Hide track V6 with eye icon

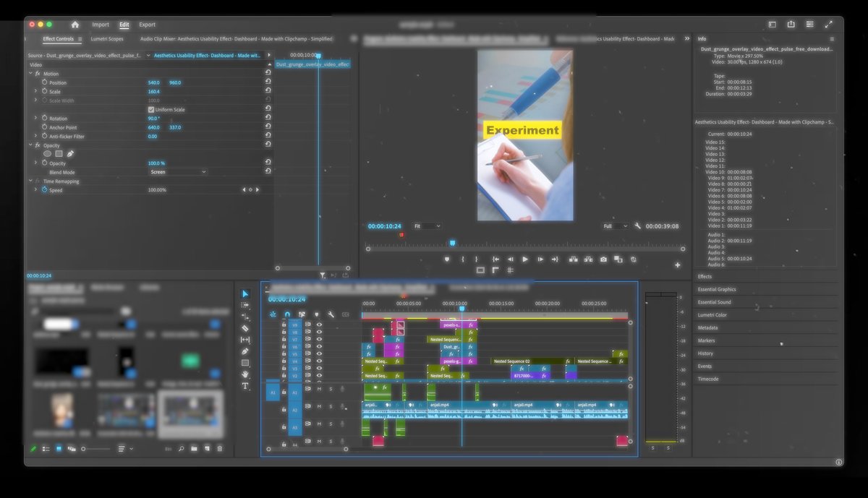coord(319,347)
